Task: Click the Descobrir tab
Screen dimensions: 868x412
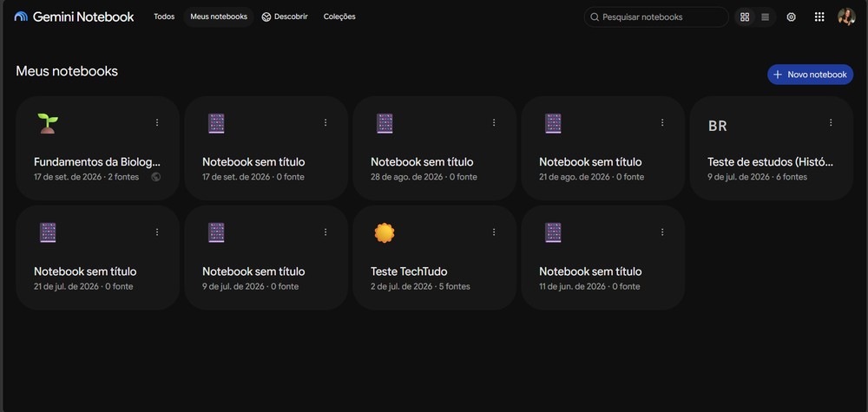Action: click(x=285, y=16)
